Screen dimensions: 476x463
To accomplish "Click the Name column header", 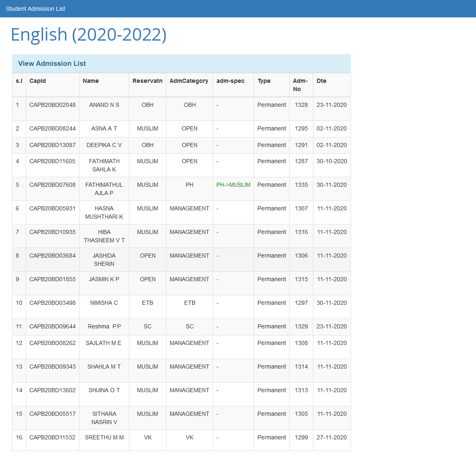I will click(x=91, y=81).
